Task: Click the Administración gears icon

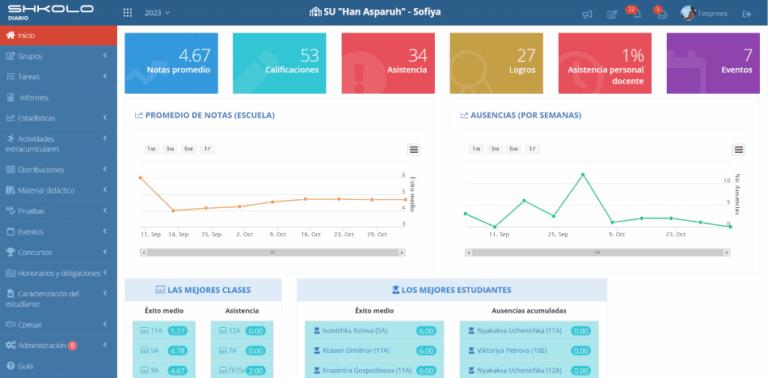Action: click(x=10, y=345)
